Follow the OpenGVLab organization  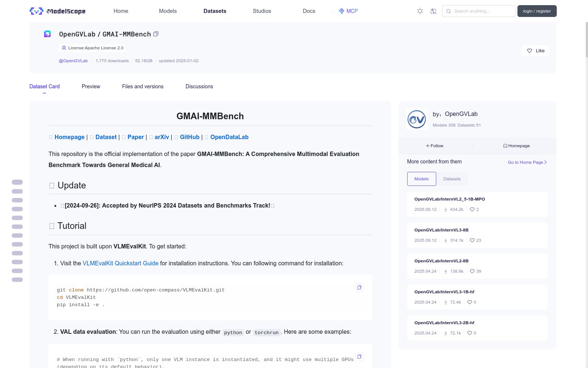pos(435,146)
